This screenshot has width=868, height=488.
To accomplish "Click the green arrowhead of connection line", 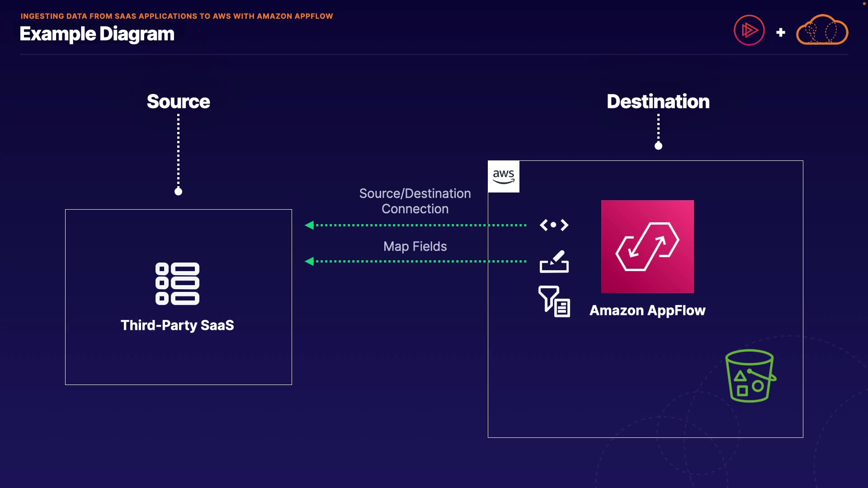I will pos(309,225).
